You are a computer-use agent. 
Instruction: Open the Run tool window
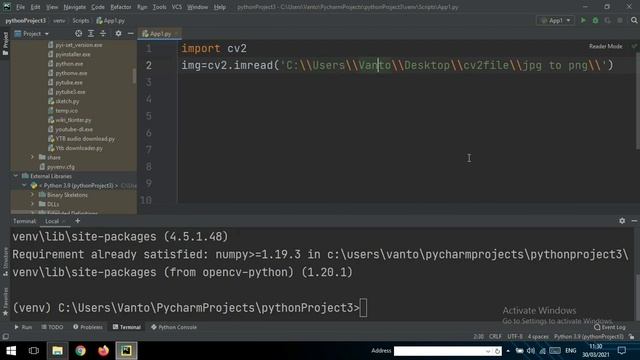[x=23, y=327]
